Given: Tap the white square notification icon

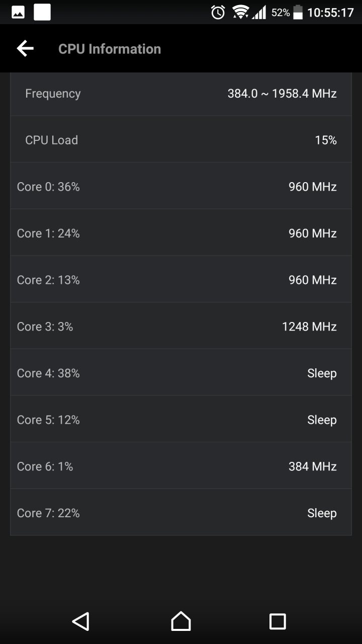Looking at the screenshot, I should pyautogui.click(x=42, y=12).
